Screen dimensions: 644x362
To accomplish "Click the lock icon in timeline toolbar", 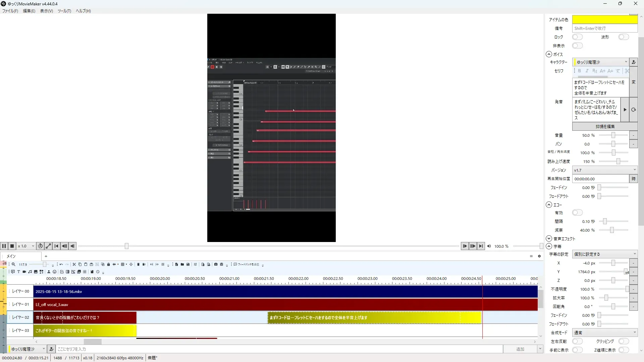I will tap(108, 264).
